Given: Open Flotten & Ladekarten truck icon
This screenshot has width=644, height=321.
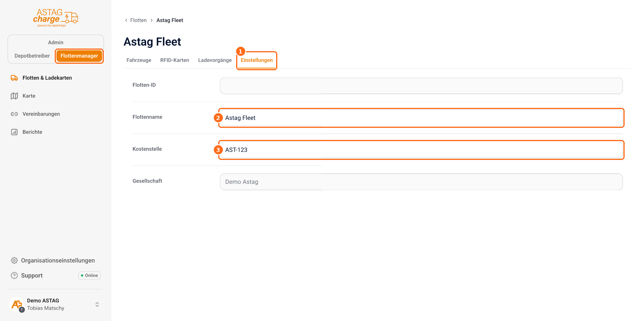Looking at the screenshot, I should [x=14, y=78].
